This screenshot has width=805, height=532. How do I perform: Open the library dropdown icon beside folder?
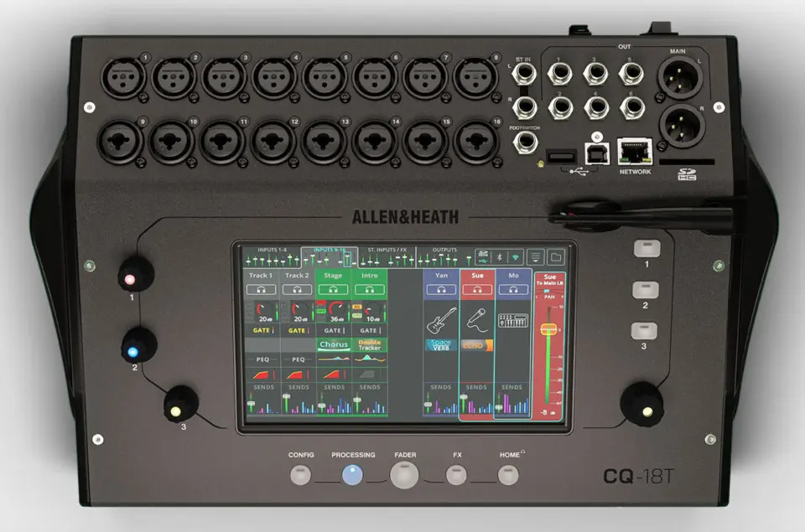tap(536, 256)
